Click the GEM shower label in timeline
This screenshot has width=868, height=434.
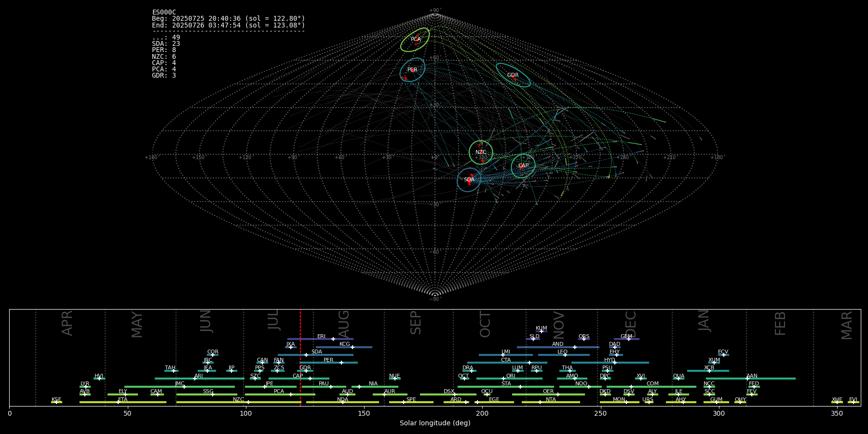(626, 337)
